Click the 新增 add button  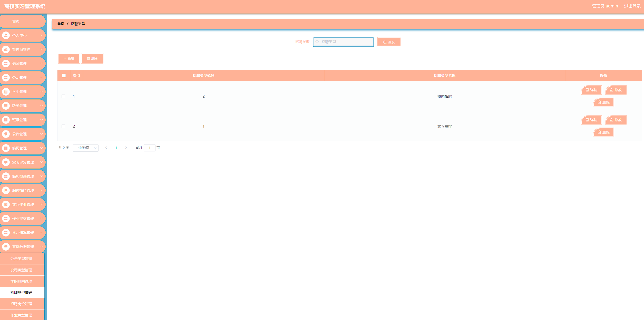tap(69, 58)
